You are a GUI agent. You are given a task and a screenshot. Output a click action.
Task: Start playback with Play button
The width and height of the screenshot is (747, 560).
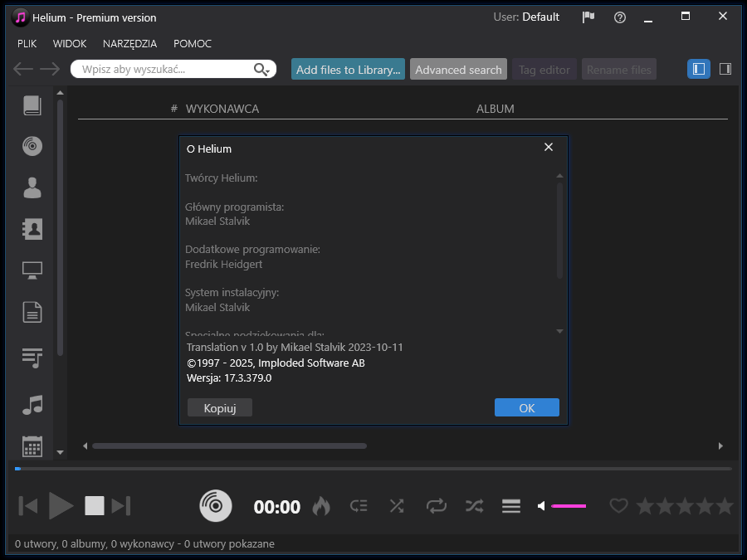[61, 506]
